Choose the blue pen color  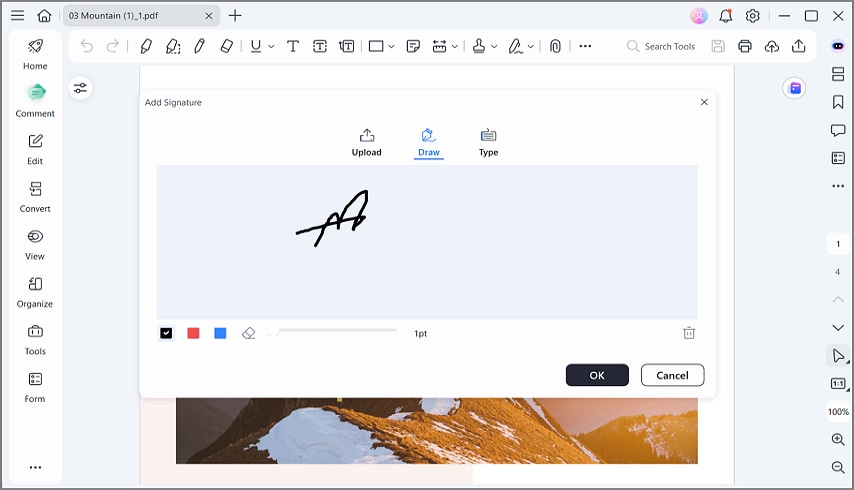[x=220, y=333]
